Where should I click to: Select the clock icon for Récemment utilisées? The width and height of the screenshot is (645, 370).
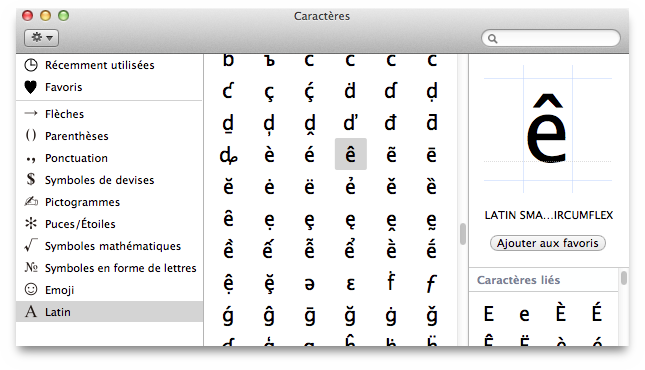tap(31, 65)
